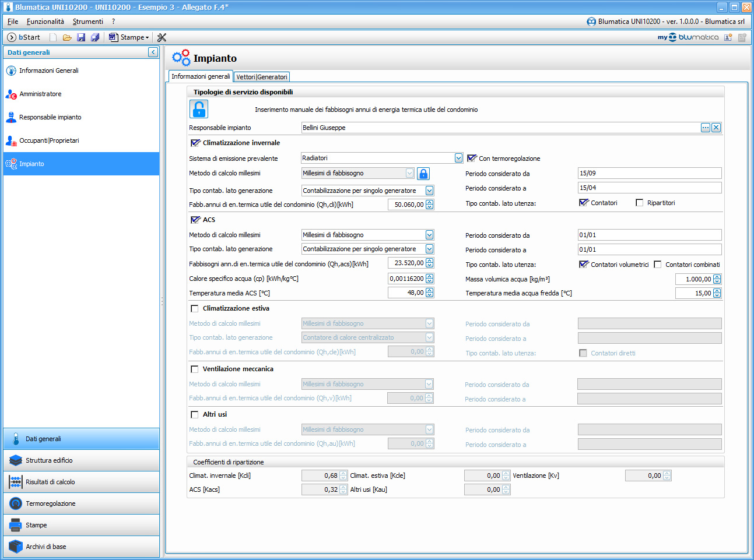Toggle the ACS checkbox
This screenshot has height=560, width=754.
[195, 220]
